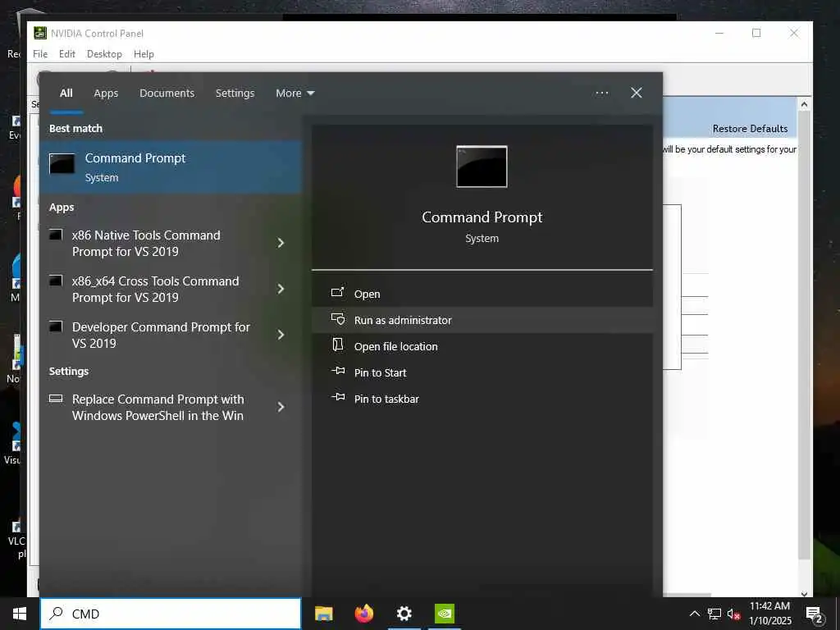Open the Windows Start button
Viewport: 840px width, 630px height.
click(20, 614)
